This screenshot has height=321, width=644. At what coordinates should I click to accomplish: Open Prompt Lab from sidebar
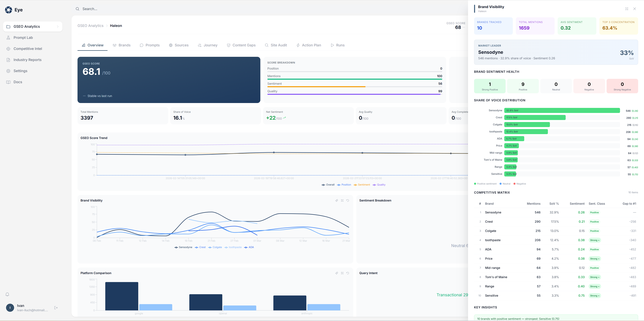coord(23,37)
